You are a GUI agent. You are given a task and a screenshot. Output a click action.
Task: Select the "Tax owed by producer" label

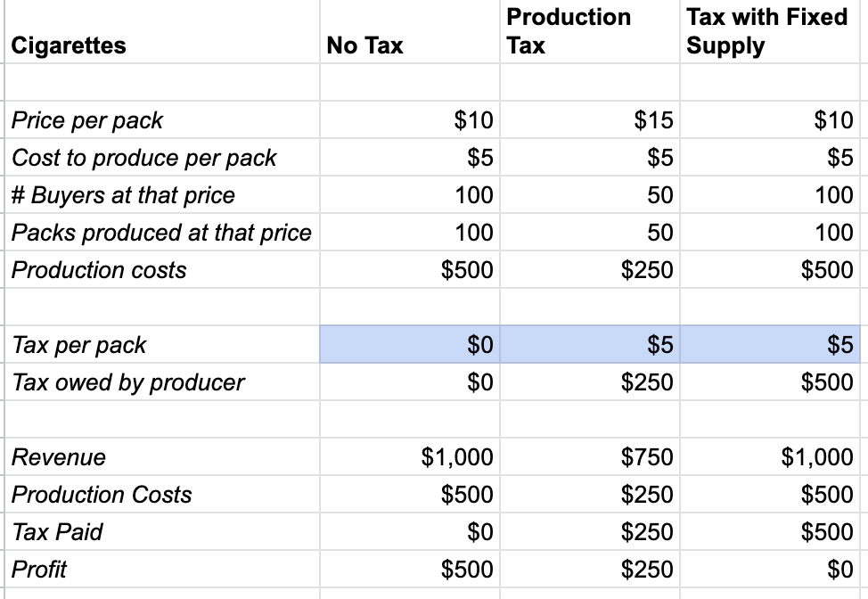162,382
